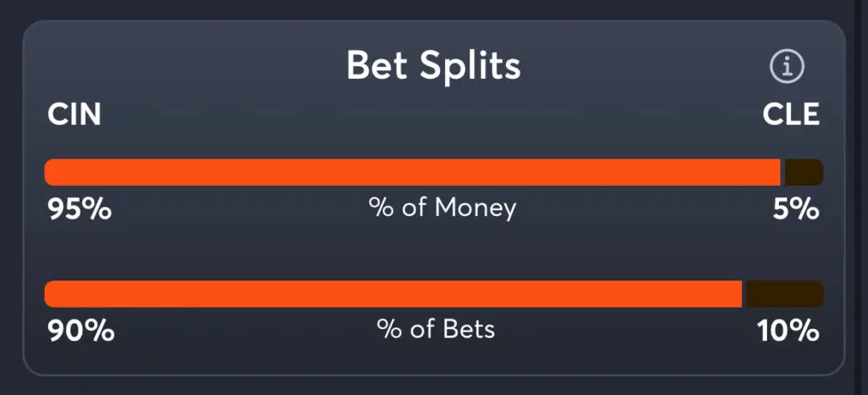Select the CLE team label
The height and width of the screenshot is (395, 868).
(791, 115)
